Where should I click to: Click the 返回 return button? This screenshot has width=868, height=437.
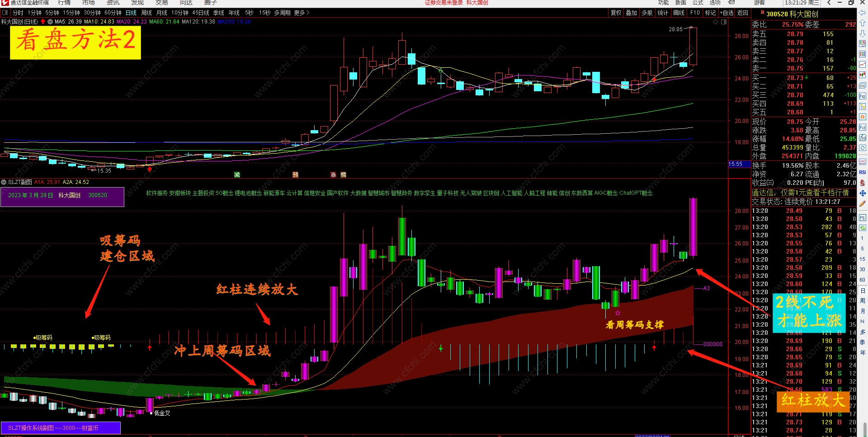(x=743, y=13)
